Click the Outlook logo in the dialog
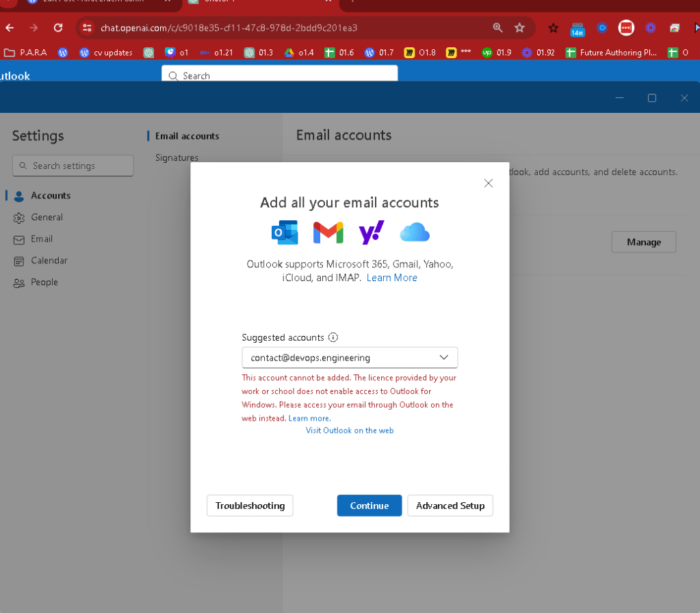Viewport: 700px width, 613px height. (x=285, y=232)
